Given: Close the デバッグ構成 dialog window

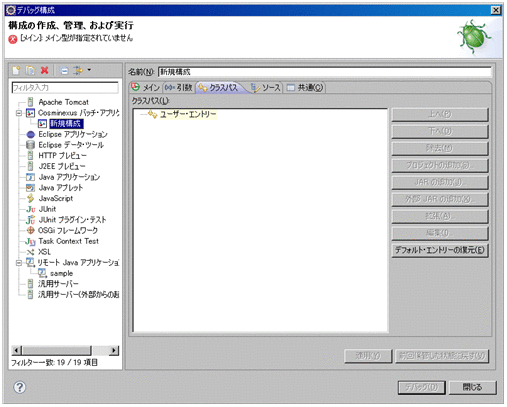Looking at the screenshot, I should point(496,10).
